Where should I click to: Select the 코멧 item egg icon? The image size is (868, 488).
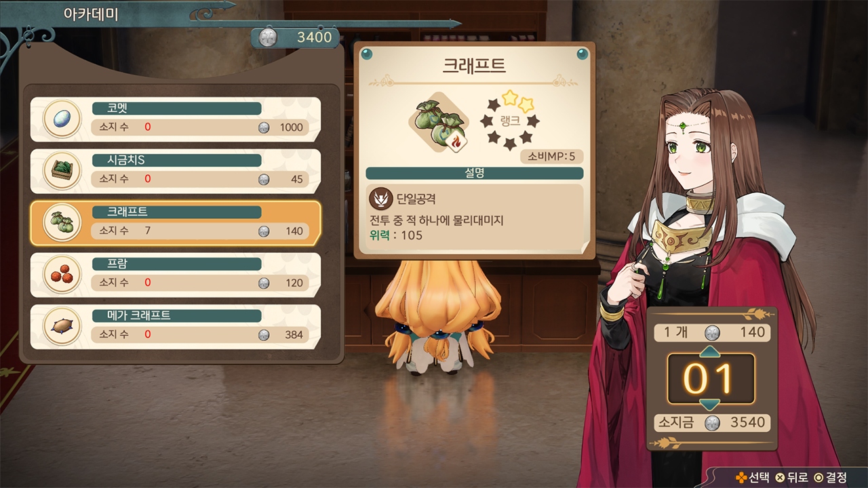click(62, 119)
